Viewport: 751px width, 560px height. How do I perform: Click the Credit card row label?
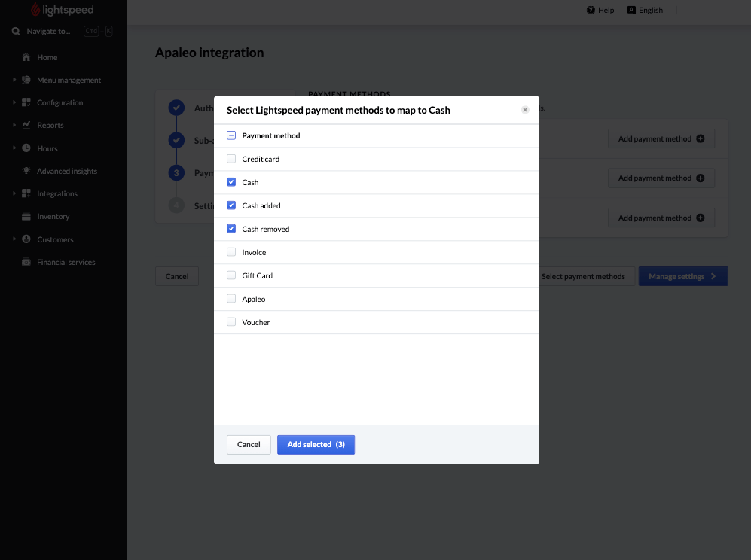click(x=261, y=159)
